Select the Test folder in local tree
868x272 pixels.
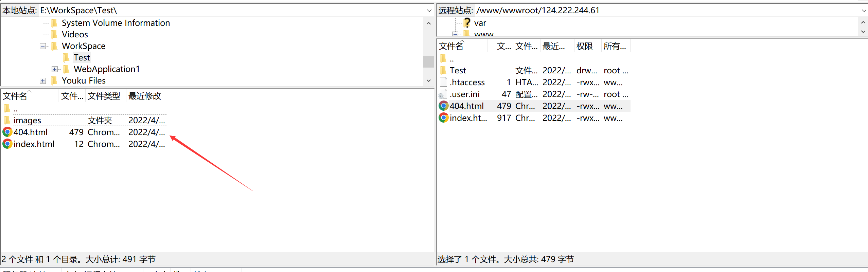tap(82, 57)
